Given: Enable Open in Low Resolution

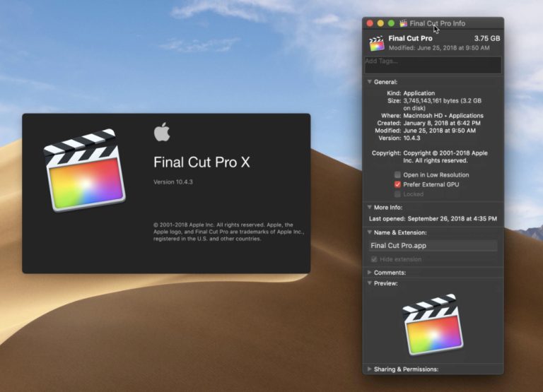Looking at the screenshot, I should tap(398, 174).
